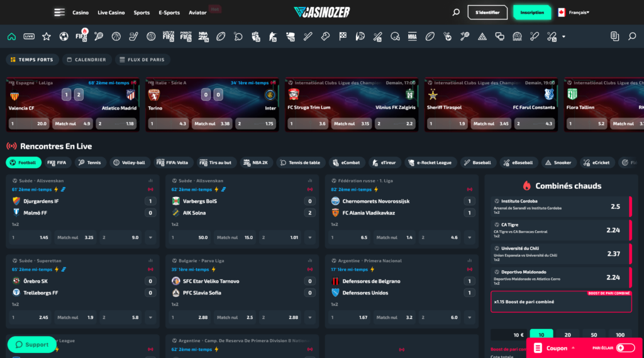Expand more markets for Varbergs BoIS vs AIK Solna
Viewport: 644px width, 358px height.
310,238
